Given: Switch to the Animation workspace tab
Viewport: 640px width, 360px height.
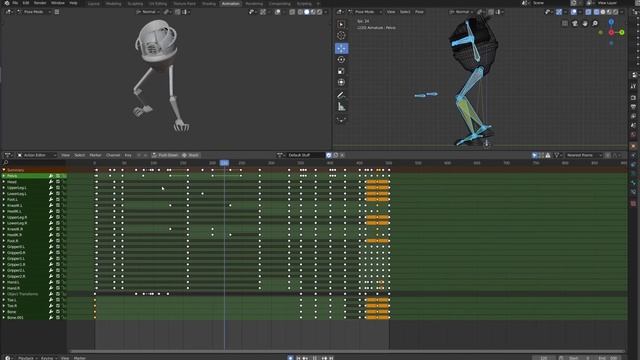Looking at the screenshot, I should (x=231, y=3).
